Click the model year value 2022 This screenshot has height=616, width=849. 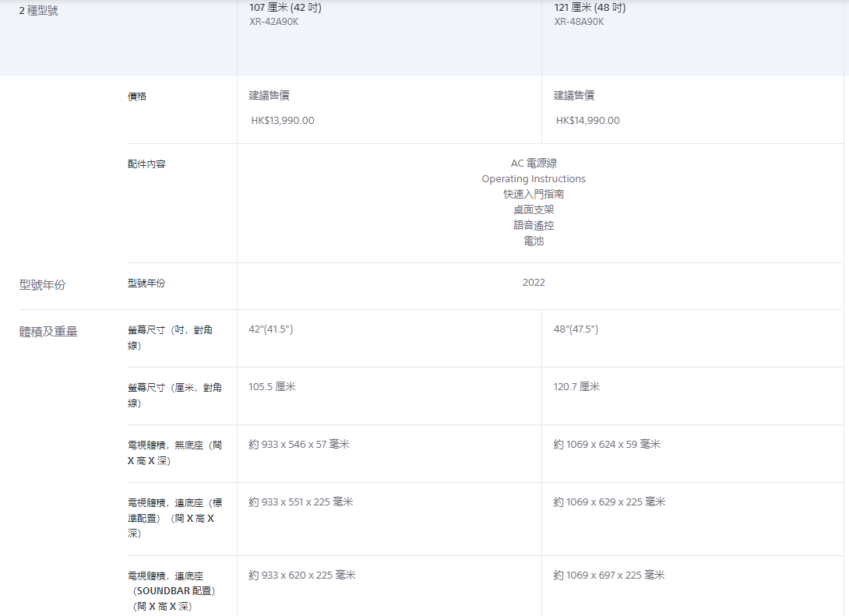point(534,283)
